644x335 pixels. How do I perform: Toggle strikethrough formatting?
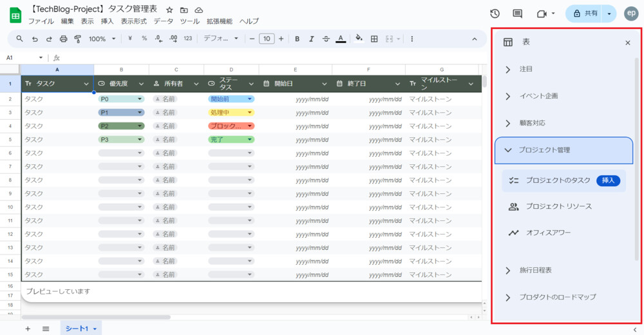tap(326, 39)
